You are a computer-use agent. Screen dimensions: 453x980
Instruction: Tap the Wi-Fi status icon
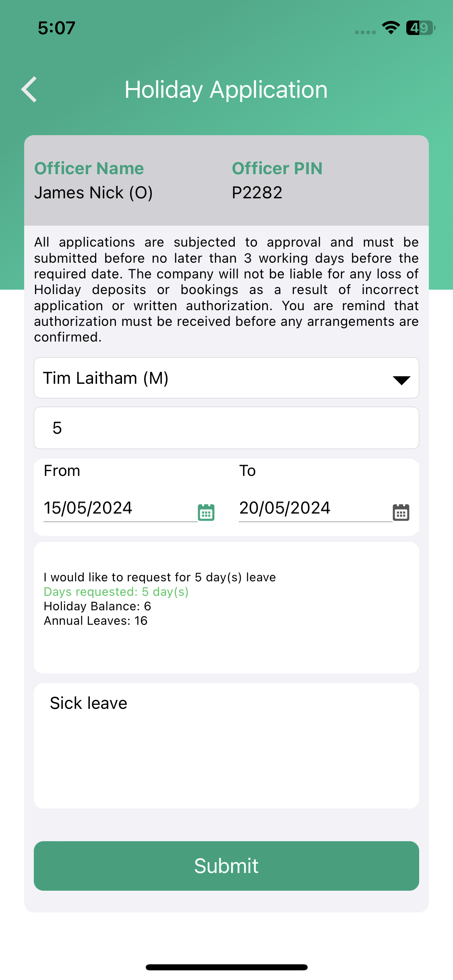coord(391,28)
